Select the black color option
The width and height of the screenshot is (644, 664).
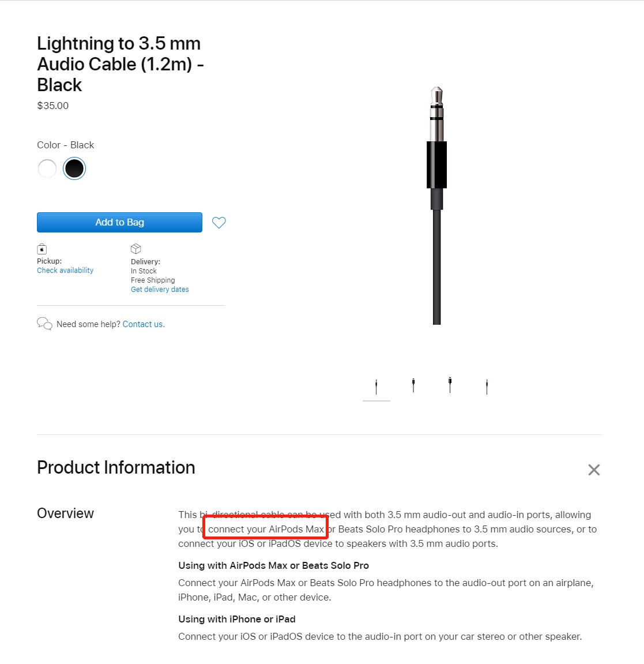tap(74, 168)
